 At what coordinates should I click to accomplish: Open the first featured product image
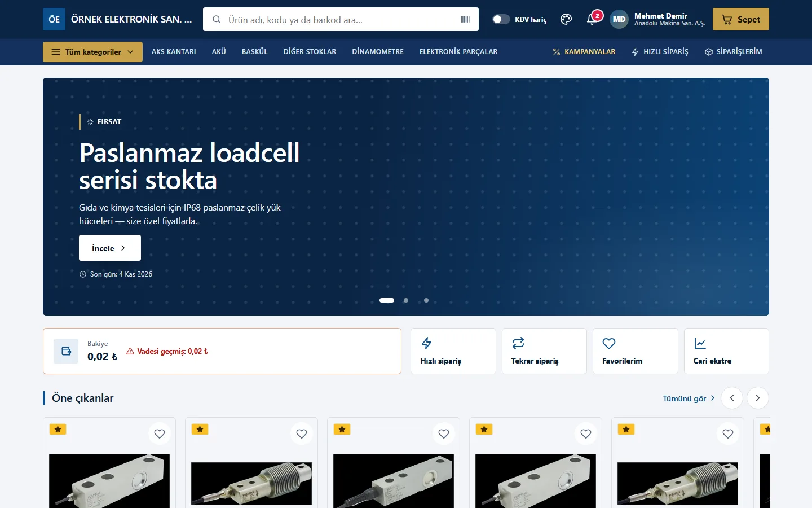(109, 480)
